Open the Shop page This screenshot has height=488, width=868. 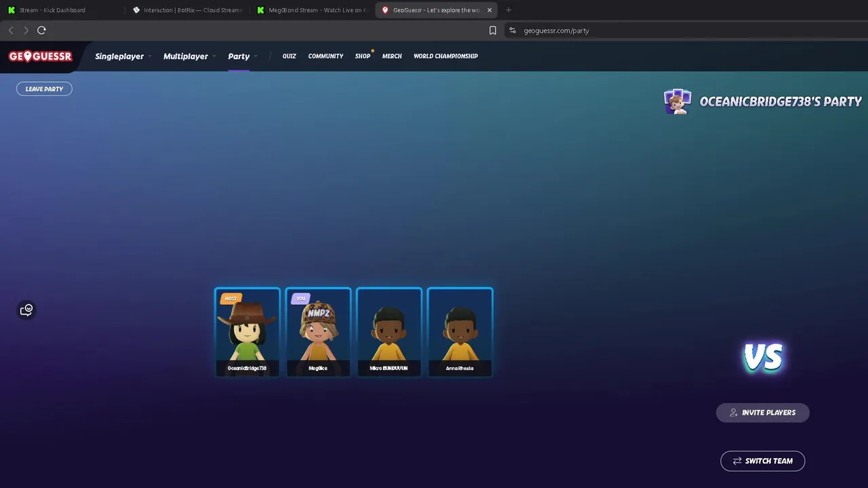coord(362,56)
